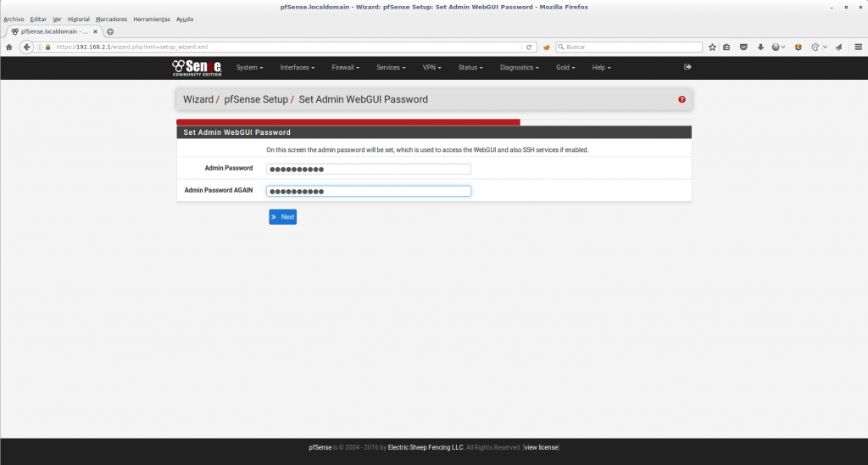Expand the System dropdown menu
This screenshot has width=868, height=465.
pyautogui.click(x=249, y=67)
